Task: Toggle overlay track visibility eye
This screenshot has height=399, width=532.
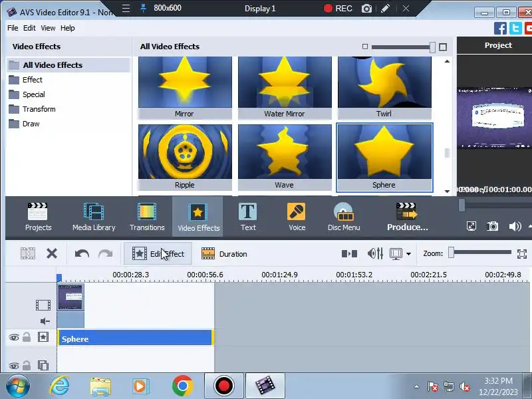Action: pos(13,366)
